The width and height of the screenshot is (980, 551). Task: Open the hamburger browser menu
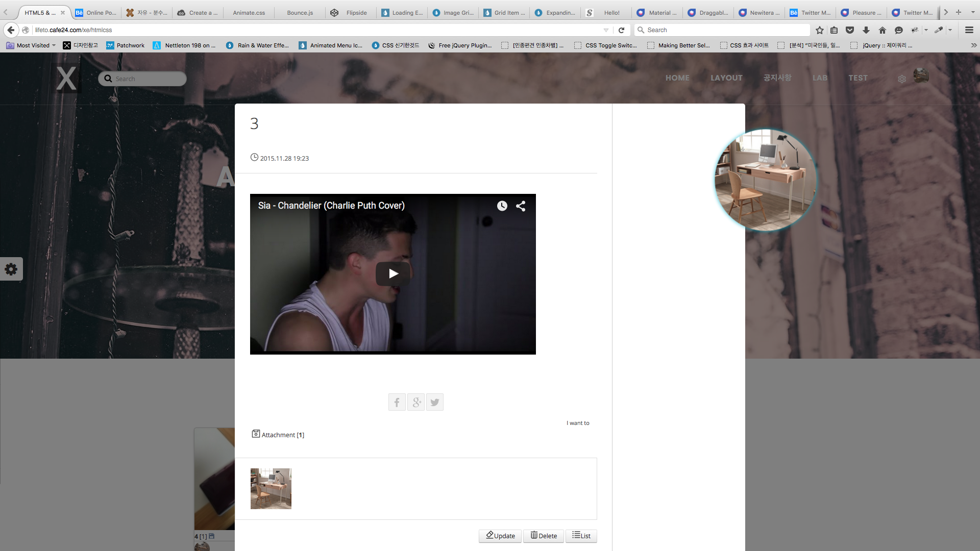[969, 30]
